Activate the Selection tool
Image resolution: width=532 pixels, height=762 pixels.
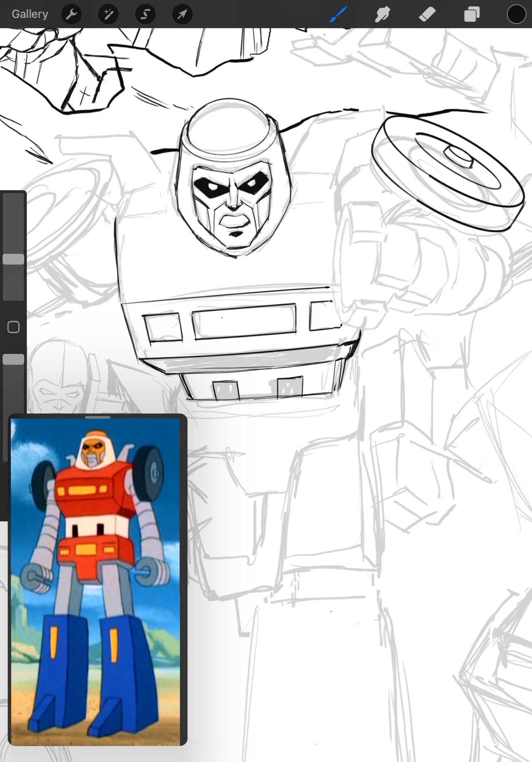(145, 14)
